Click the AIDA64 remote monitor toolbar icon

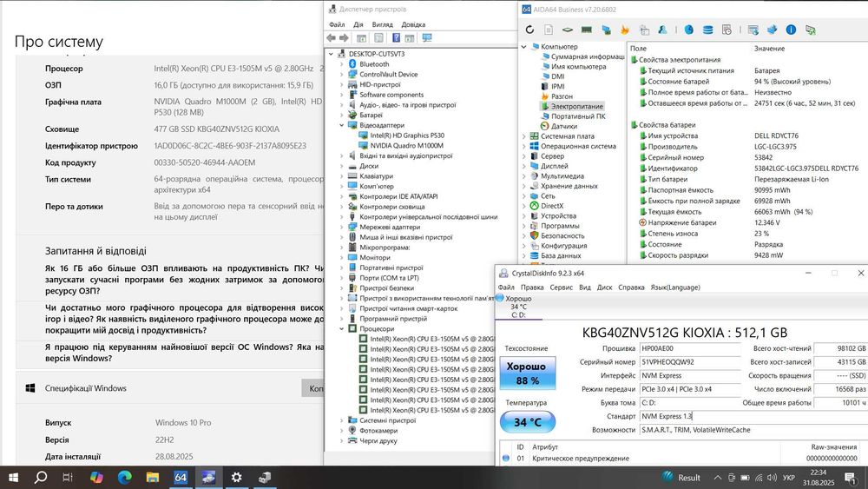(811, 30)
